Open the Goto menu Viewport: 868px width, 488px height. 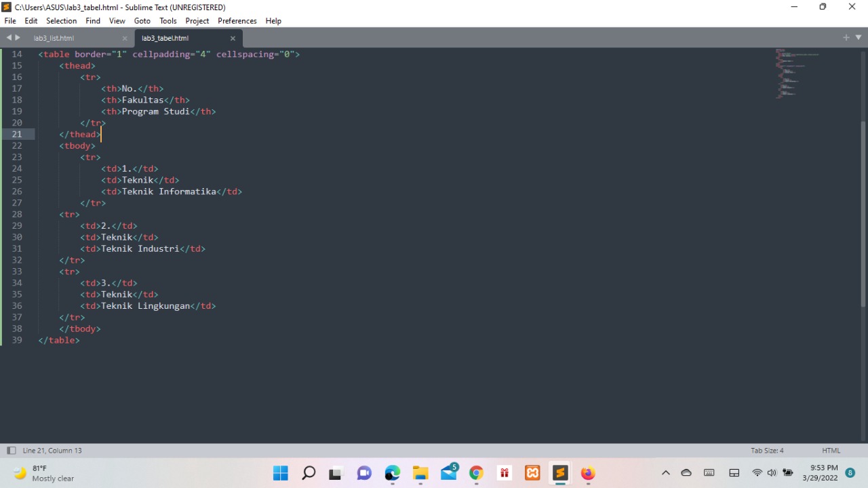(x=142, y=21)
